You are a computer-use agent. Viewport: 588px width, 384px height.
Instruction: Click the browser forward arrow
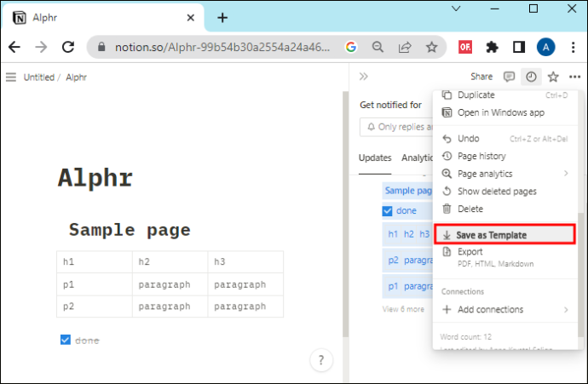coord(41,47)
